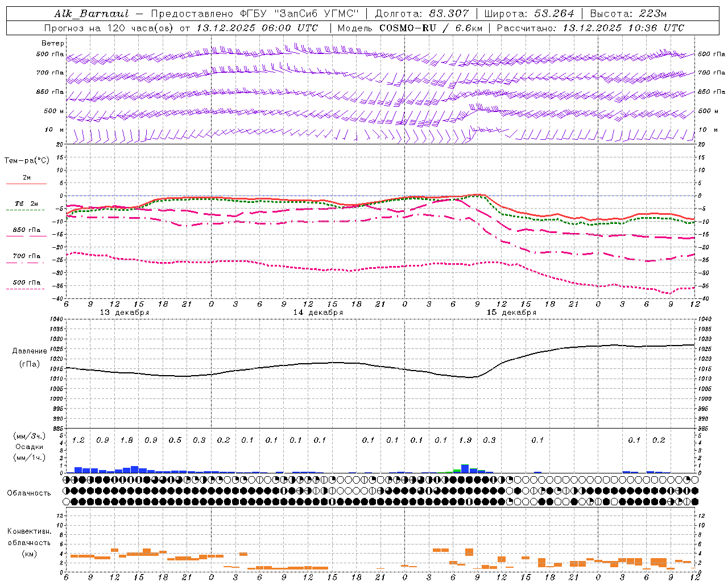
Task: Click the calculation time 13.12.2025 10:36 UTC
Action: (623, 28)
